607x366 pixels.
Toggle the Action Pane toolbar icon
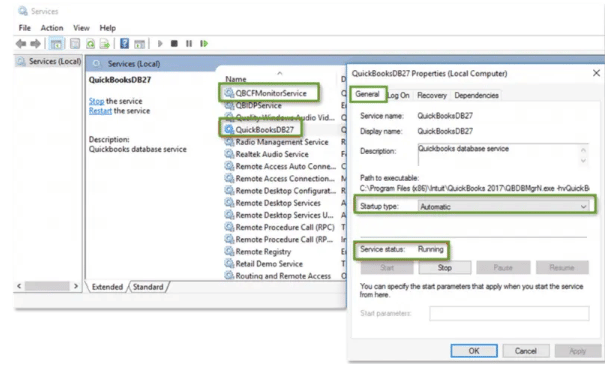(139, 44)
